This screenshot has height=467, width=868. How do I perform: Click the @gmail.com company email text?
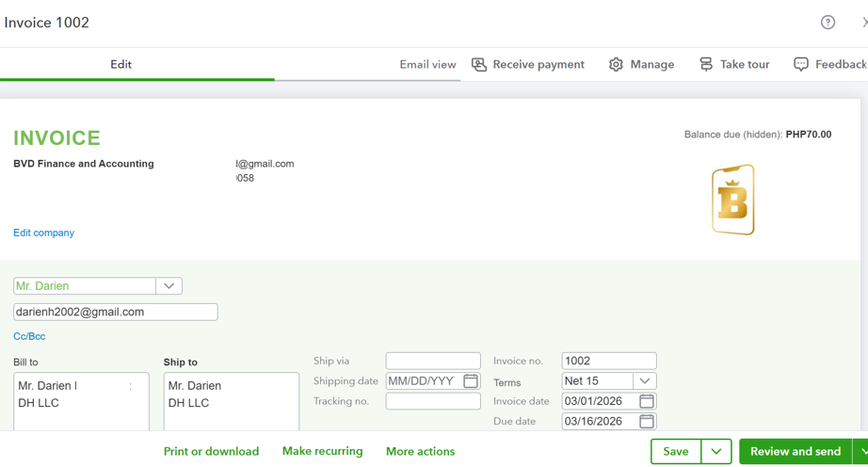(265, 164)
